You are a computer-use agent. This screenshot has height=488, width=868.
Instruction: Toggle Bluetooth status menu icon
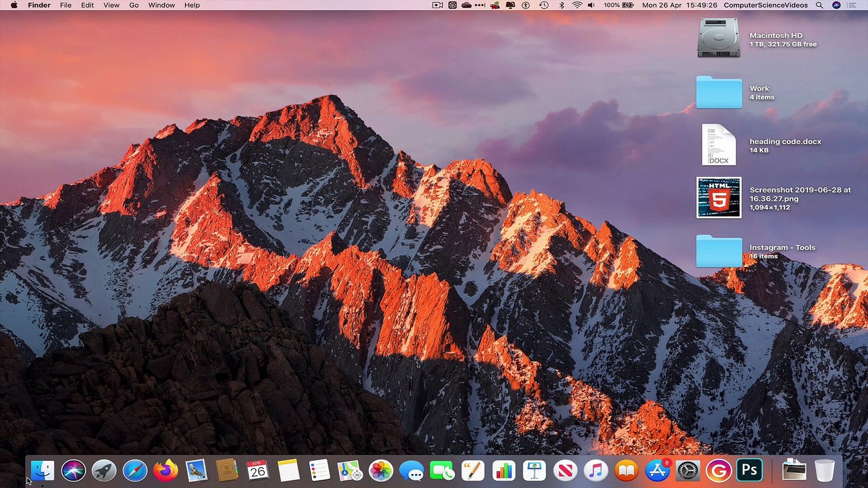point(561,5)
